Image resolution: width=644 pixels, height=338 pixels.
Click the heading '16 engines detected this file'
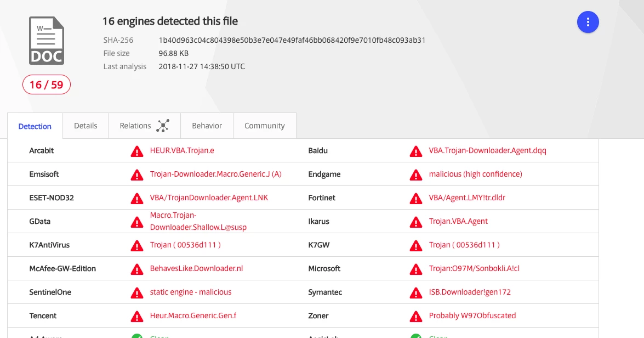coord(170,21)
